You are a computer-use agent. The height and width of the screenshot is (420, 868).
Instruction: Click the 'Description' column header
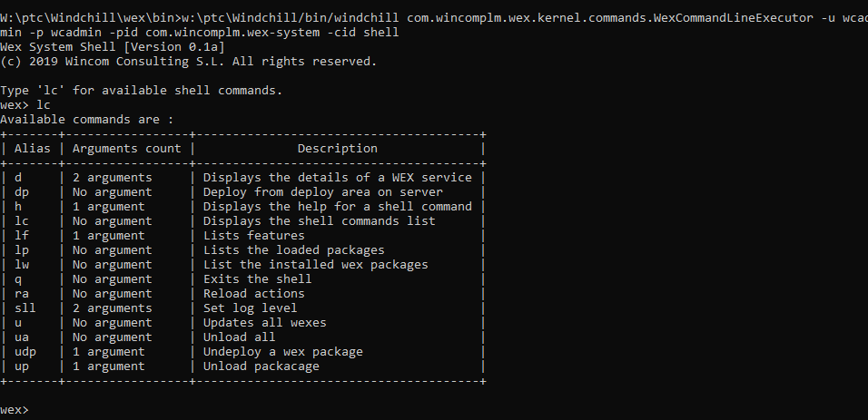(337, 149)
